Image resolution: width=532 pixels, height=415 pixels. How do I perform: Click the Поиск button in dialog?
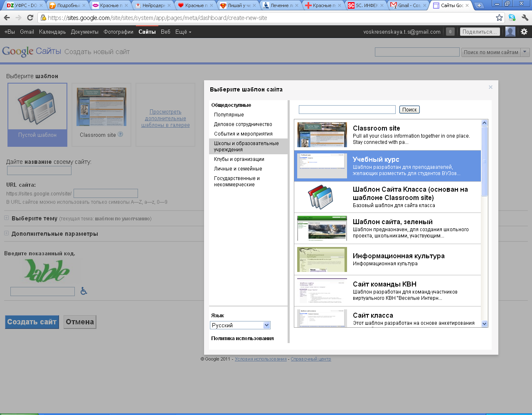pyautogui.click(x=409, y=110)
